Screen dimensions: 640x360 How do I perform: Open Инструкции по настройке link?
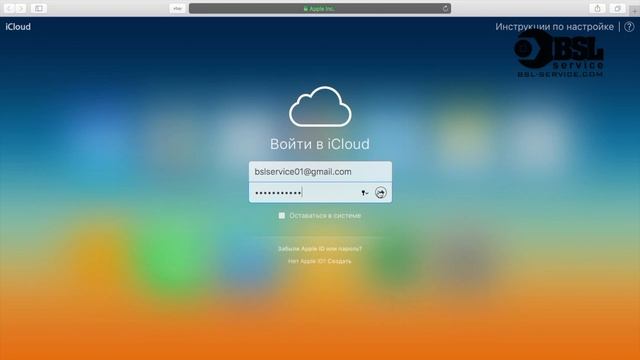(x=554, y=27)
